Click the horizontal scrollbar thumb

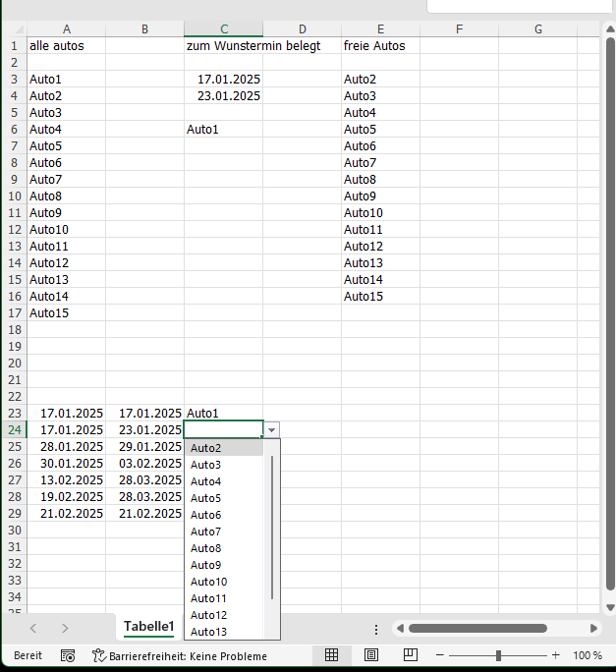point(477,629)
